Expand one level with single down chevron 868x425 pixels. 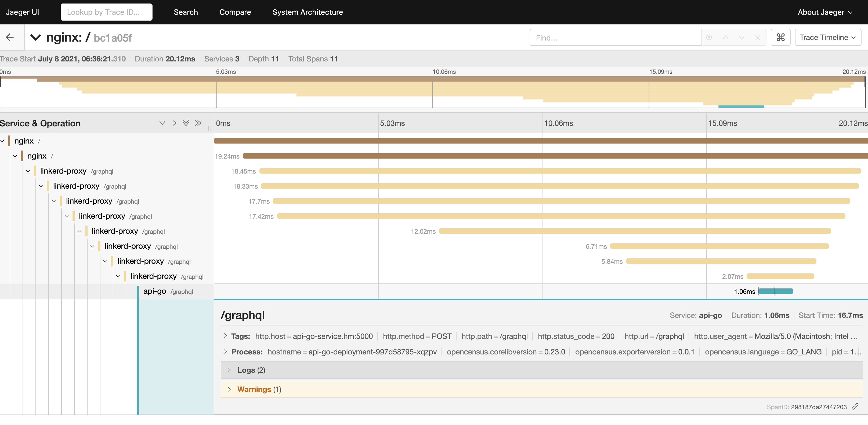[162, 123]
